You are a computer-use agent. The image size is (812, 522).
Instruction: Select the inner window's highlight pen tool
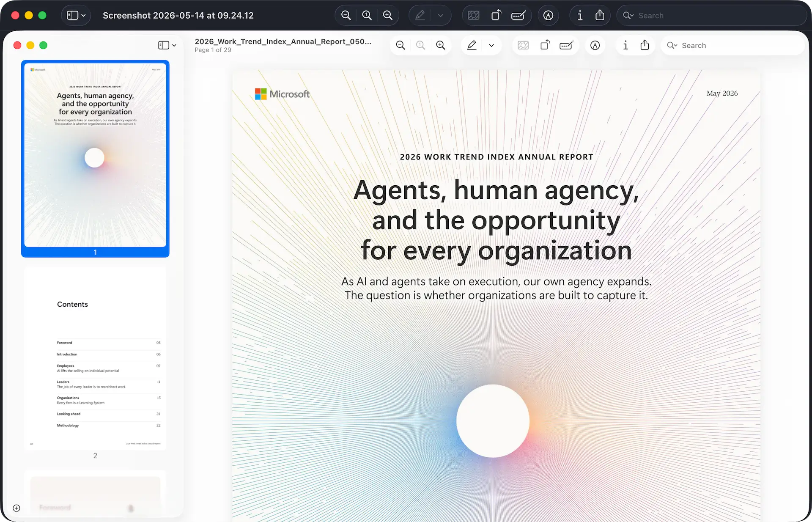pyautogui.click(x=472, y=45)
